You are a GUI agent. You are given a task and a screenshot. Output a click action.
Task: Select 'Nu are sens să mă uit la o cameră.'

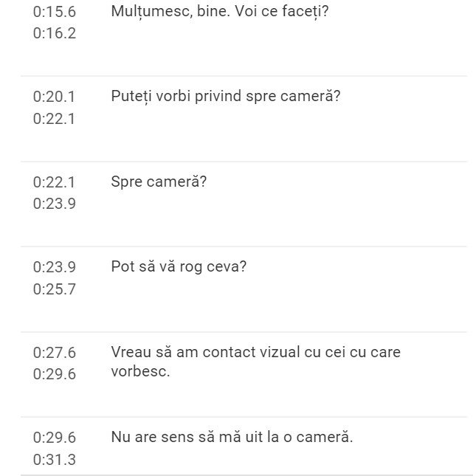point(232,437)
